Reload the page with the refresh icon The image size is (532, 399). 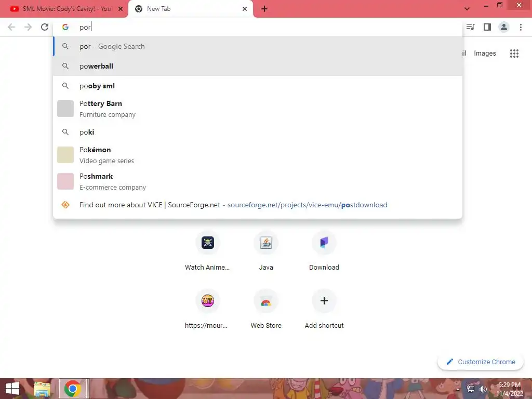(x=45, y=27)
